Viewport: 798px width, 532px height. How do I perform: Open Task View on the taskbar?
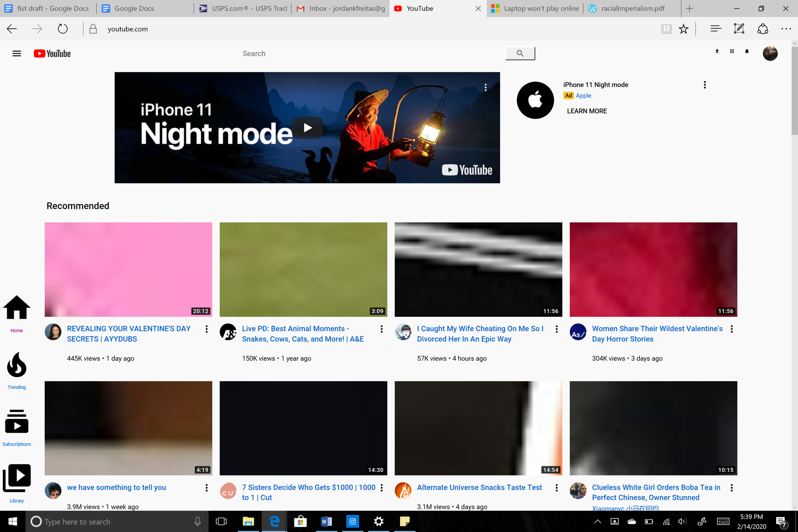click(221, 521)
